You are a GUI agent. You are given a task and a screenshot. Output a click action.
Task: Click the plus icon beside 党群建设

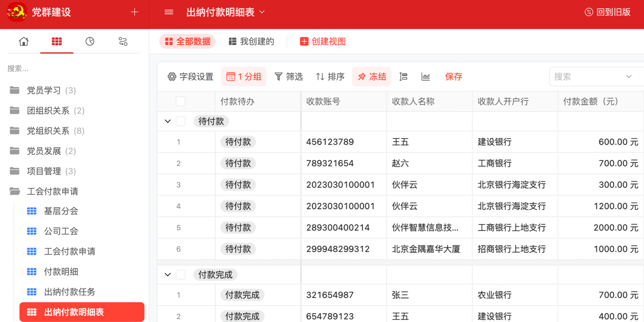[x=134, y=12]
